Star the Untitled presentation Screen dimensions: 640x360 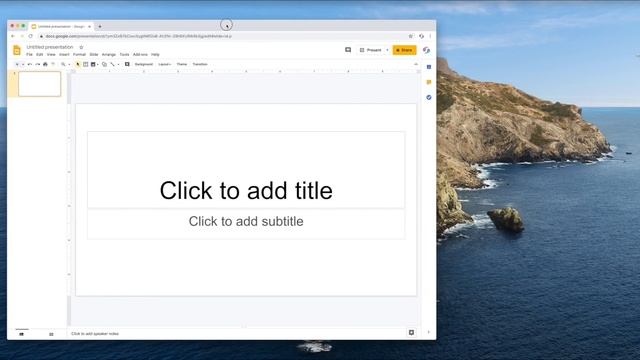[81, 47]
